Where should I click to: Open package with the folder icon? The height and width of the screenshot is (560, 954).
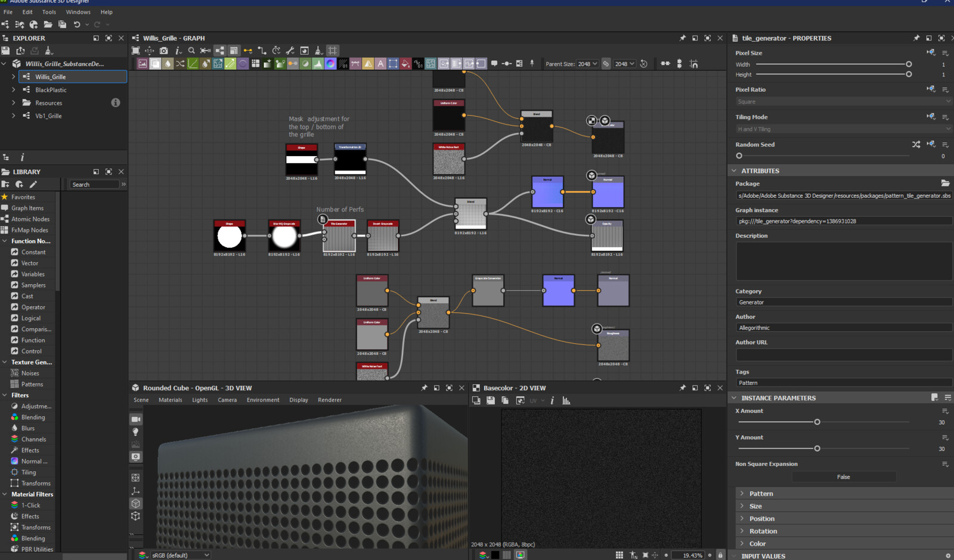48,24
